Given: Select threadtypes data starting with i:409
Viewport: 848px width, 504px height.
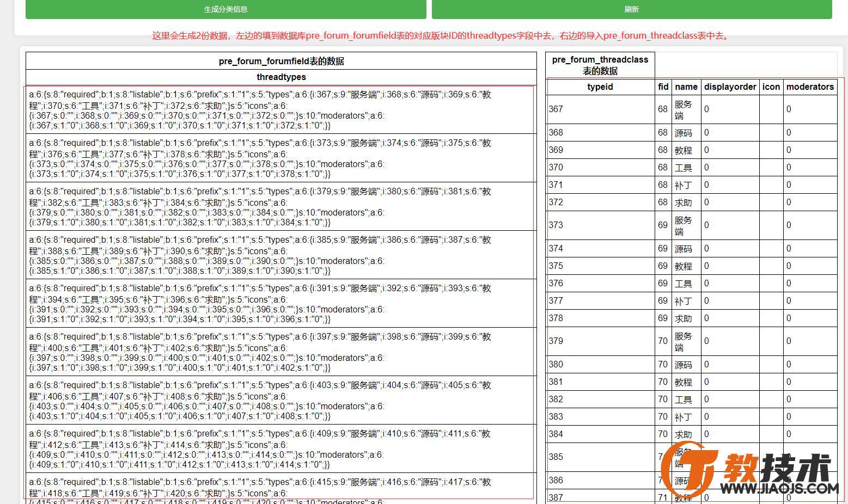Looking at the screenshot, I should 281,448.
